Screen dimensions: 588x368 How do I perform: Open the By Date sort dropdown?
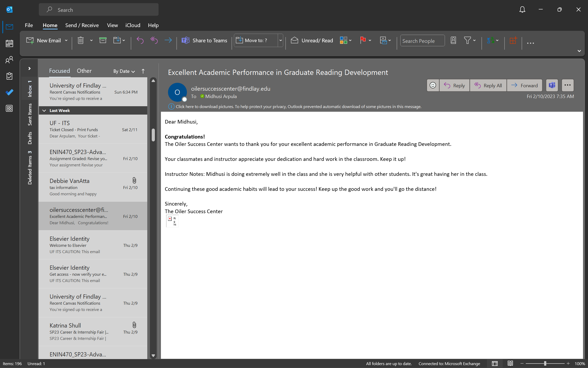click(124, 71)
